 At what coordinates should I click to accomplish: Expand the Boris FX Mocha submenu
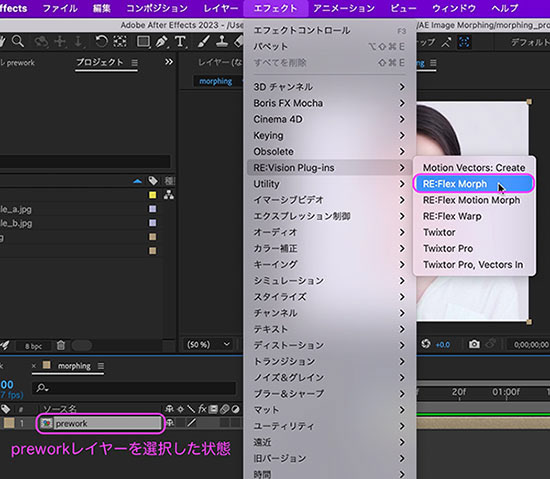pos(329,103)
